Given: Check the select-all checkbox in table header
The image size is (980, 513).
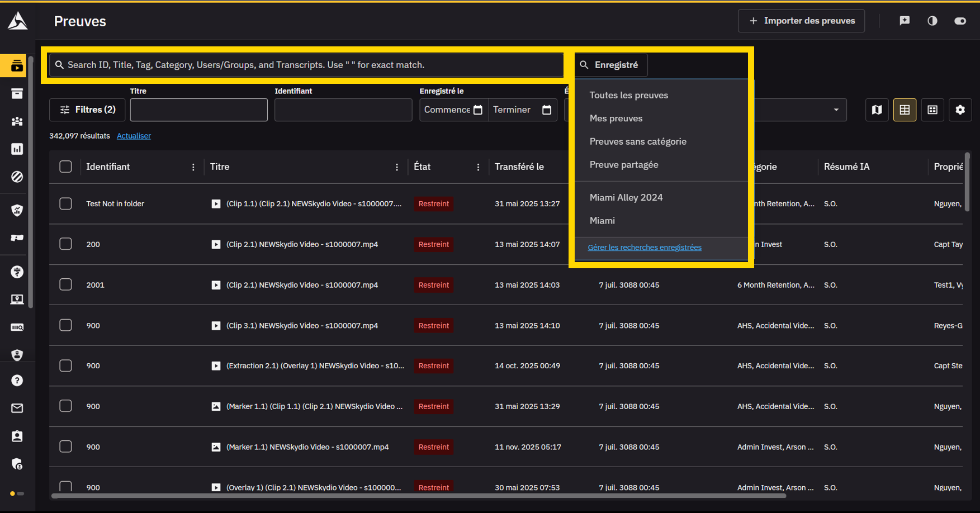Looking at the screenshot, I should click(x=65, y=167).
